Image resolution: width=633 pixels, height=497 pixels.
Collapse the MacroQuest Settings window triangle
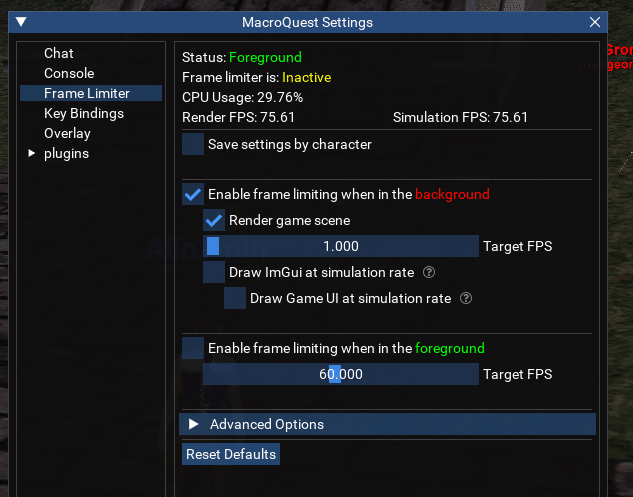pos(21,22)
